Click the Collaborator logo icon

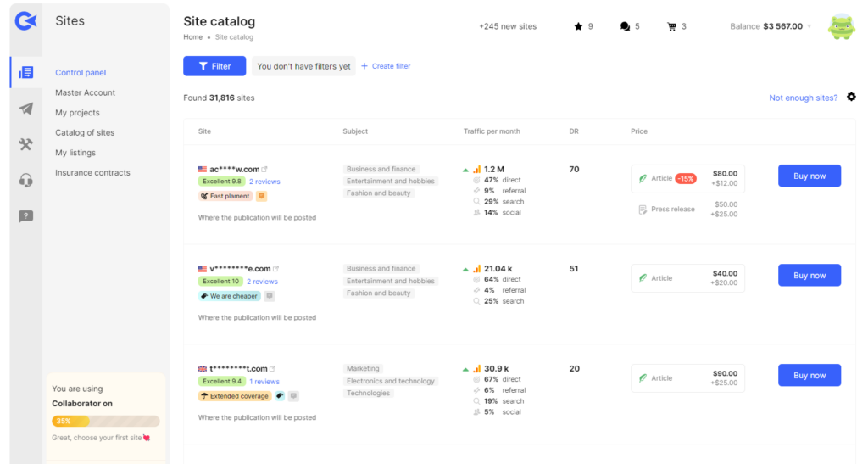pyautogui.click(x=25, y=21)
